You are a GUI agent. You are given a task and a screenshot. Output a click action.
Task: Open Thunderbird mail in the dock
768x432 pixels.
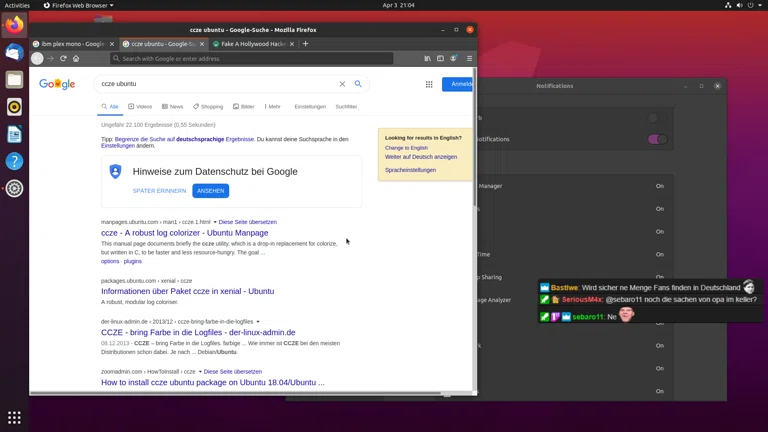14,52
